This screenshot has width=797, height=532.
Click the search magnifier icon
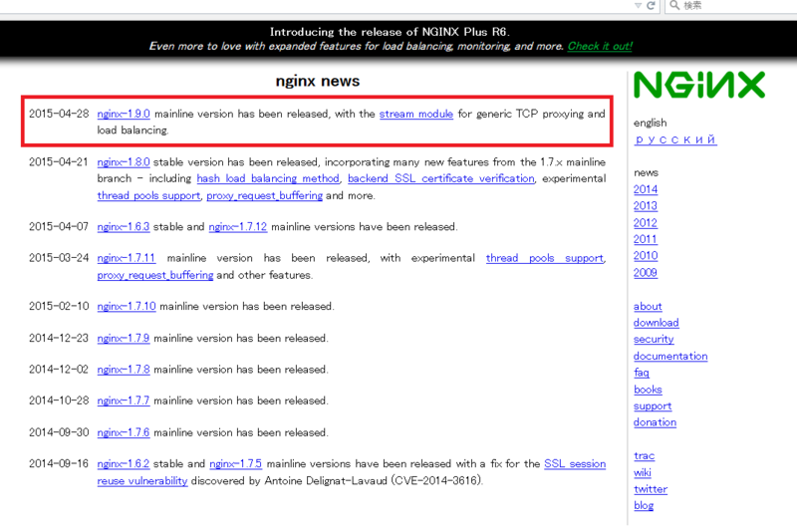tap(674, 5)
